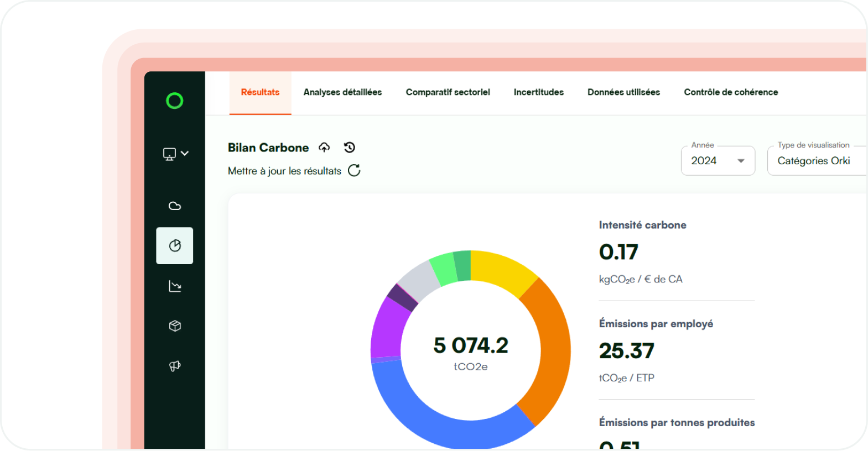Viewport: 868px width, 451px height.
Task: Switch to Contrôle de cohérence tab
Action: [x=731, y=92]
